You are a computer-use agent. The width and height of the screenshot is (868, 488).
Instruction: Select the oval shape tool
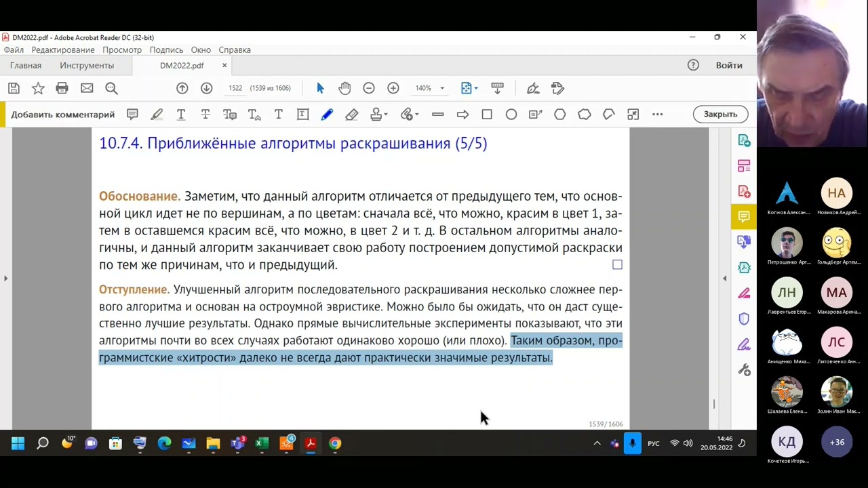(x=511, y=115)
